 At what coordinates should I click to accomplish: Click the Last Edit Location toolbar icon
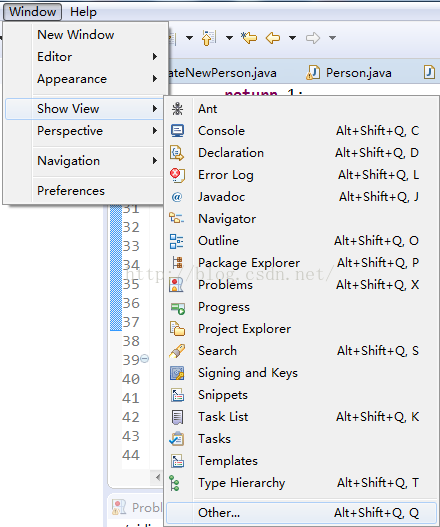(249, 38)
